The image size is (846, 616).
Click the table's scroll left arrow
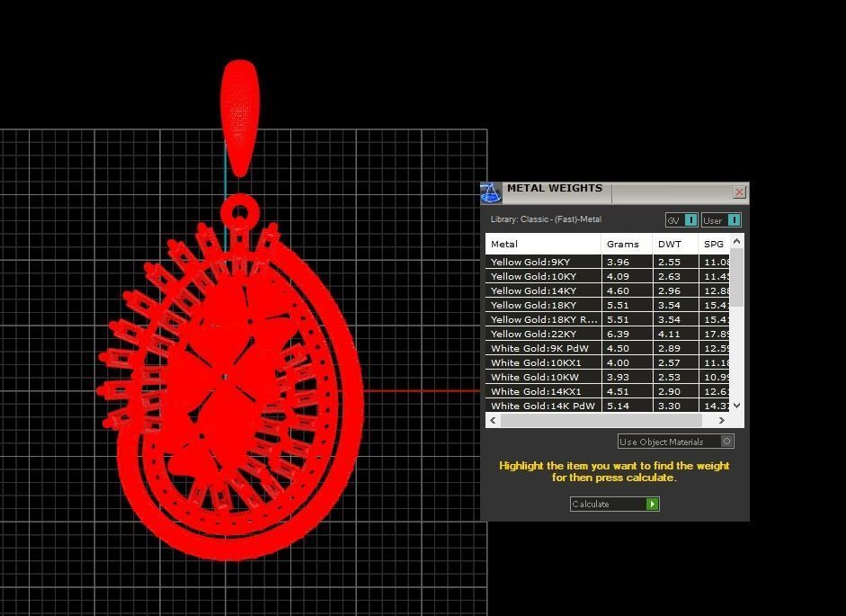(494, 420)
